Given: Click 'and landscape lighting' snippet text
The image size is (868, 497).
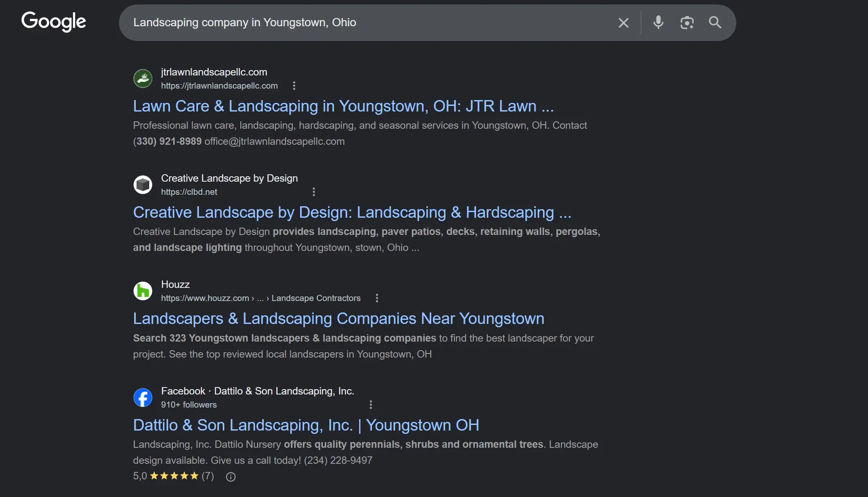Looking at the screenshot, I should (x=187, y=248).
